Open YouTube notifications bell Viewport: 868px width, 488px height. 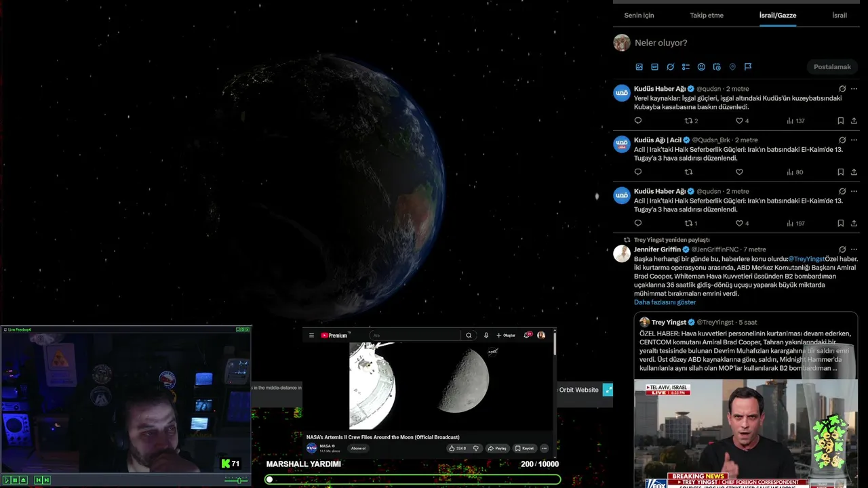[528, 335]
